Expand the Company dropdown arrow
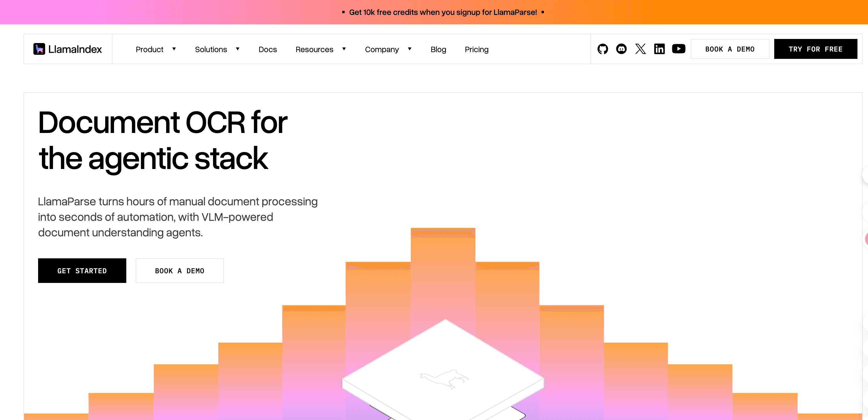This screenshot has height=420, width=868. click(x=409, y=49)
